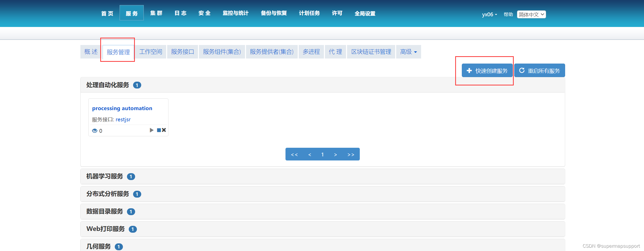This screenshot has width=644, height=251.
Task: Open 许可 in top navigation
Action: pyautogui.click(x=337, y=13)
